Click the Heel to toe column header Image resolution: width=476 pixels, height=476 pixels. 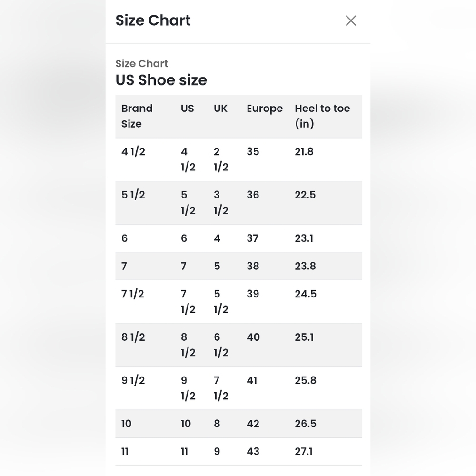tap(322, 116)
